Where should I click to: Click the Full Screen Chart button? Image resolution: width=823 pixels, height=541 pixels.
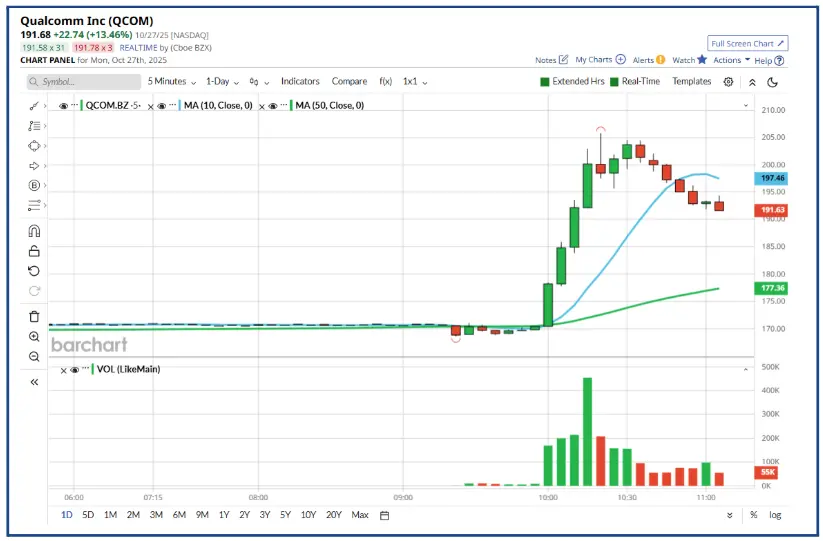click(x=748, y=44)
